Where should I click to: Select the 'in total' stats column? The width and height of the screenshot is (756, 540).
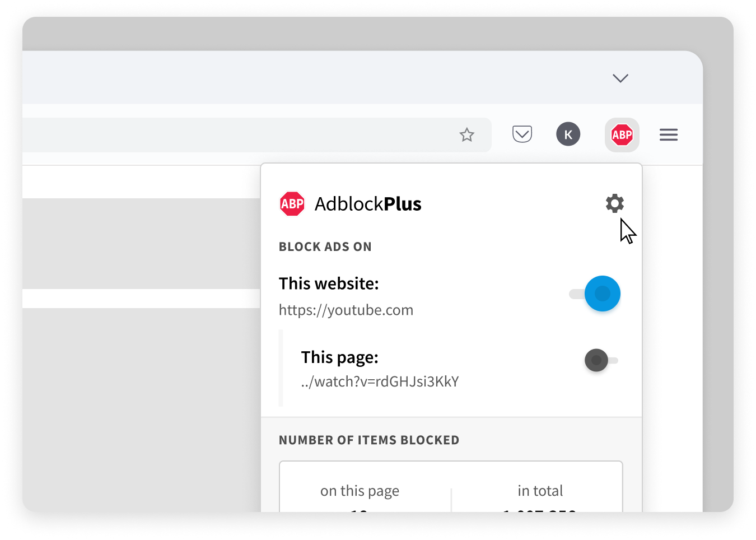pyautogui.click(x=539, y=491)
